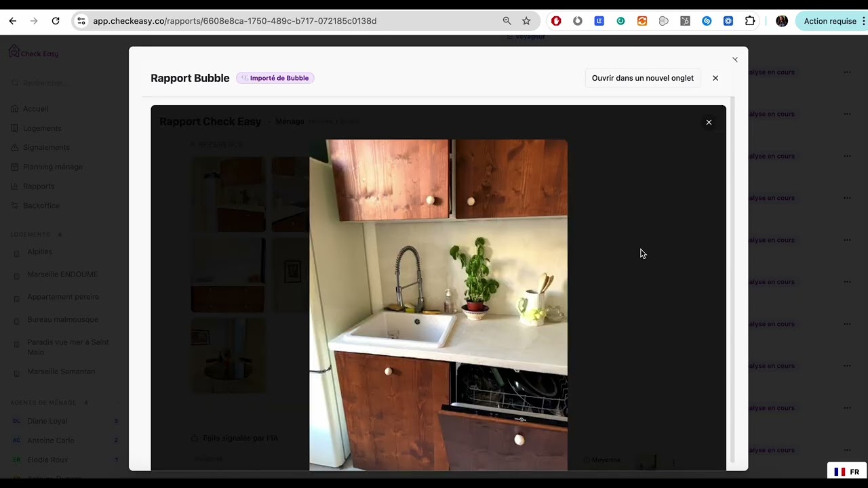This screenshot has height=488, width=868.
Task: Close the image lightbox with its X
Action: [x=709, y=123]
